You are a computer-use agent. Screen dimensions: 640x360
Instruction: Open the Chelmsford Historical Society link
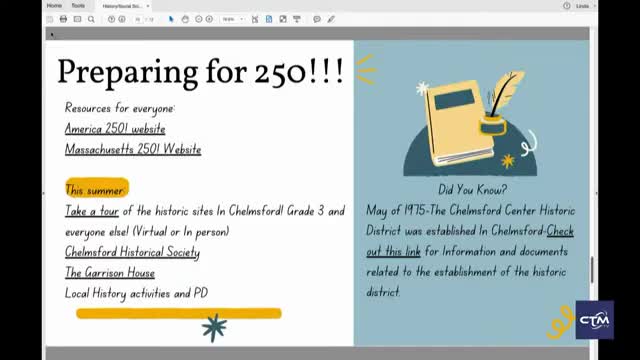click(x=132, y=252)
